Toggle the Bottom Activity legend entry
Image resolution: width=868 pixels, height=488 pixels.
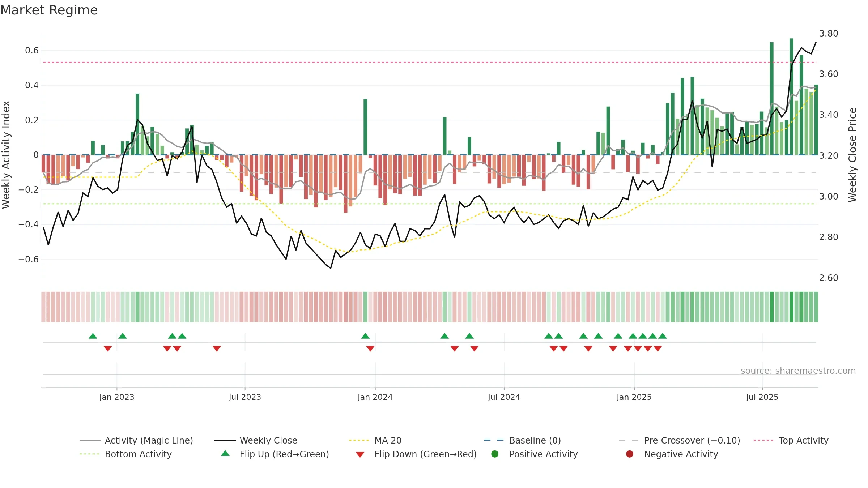coord(125,454)
